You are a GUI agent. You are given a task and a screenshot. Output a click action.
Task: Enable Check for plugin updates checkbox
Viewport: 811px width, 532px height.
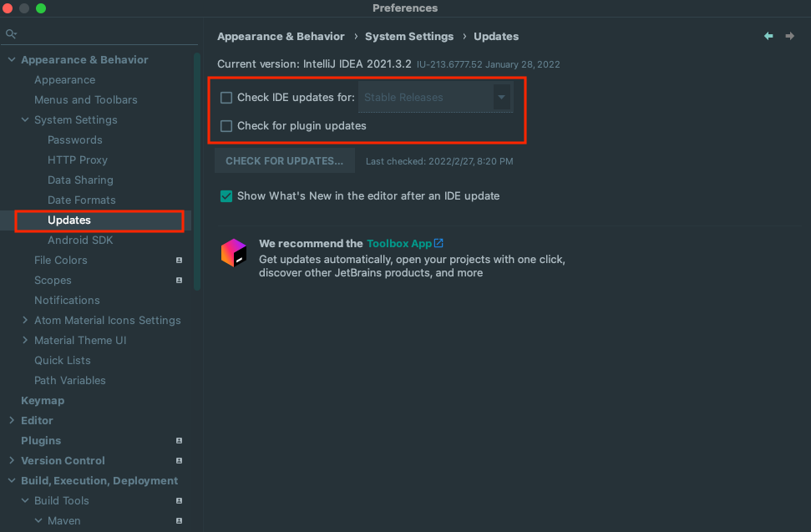pos(226,126)
